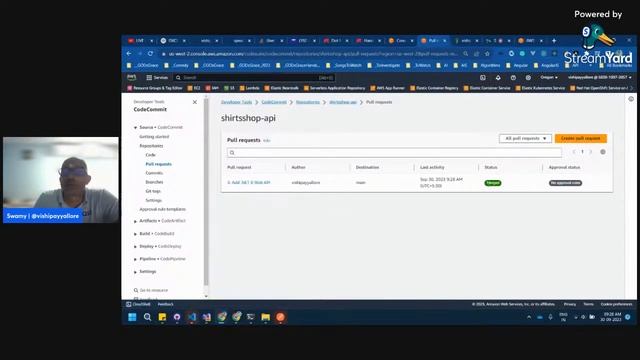Click the green Merged status badge
Screen dimensions: 640x360
pos(493,183)
